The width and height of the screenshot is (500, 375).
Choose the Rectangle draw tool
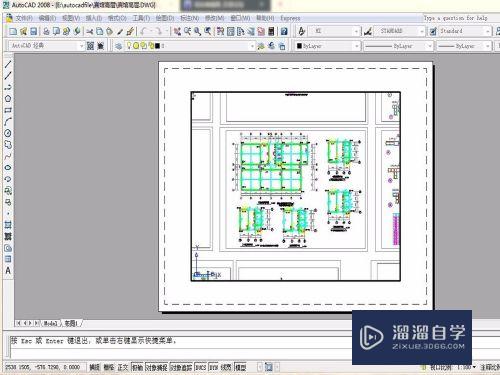coord(8,110)
